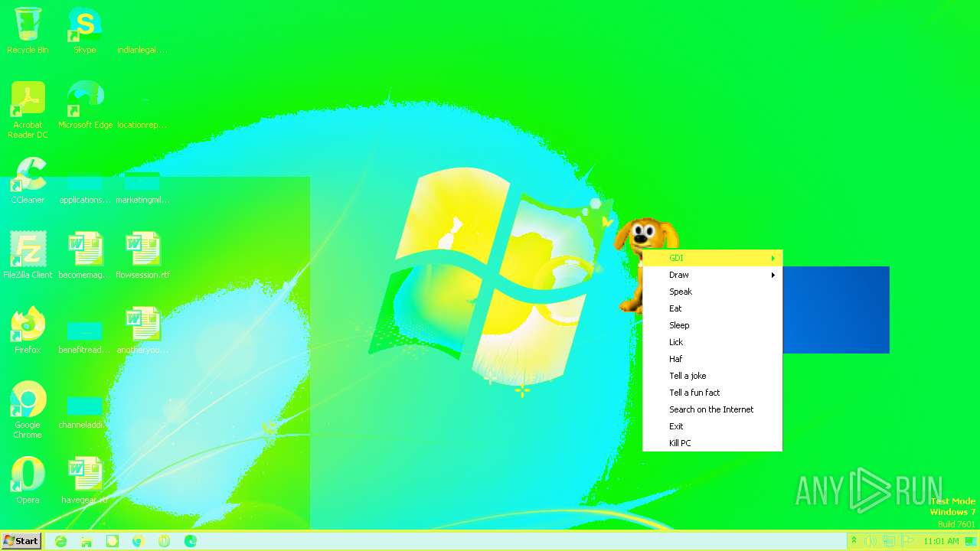This screenshot has width=980, height=551.
Task: Open the Action Center flag icon
Action: point(907,541)
